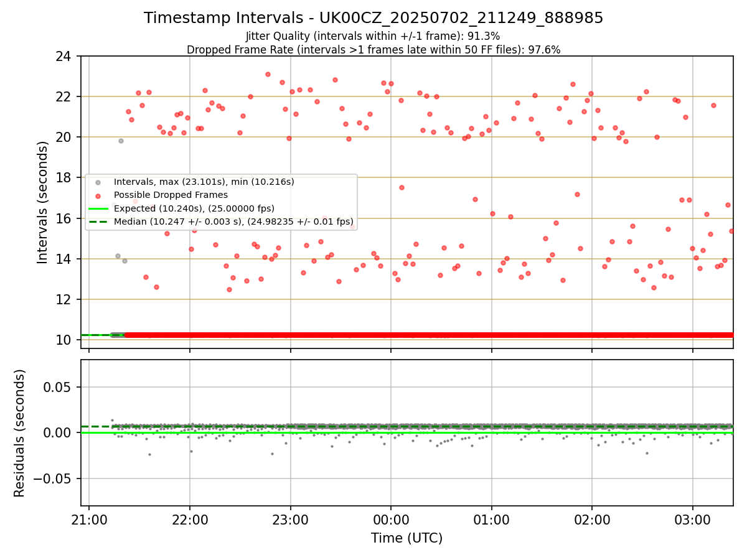Click the x-axis tick label '22:00'
This screenshot has height=560, width=747.
(190, 519)
